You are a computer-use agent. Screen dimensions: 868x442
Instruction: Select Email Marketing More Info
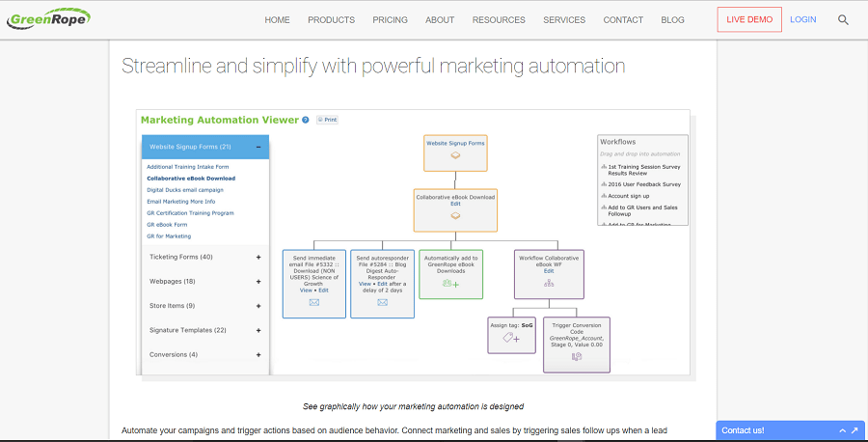point(181,202)
